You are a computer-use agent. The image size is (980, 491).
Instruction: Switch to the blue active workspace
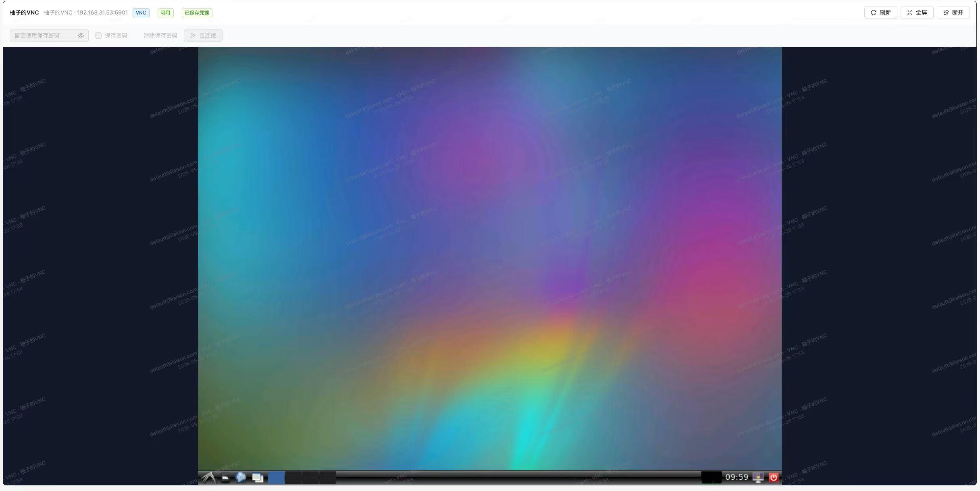[x=276, y=478]
